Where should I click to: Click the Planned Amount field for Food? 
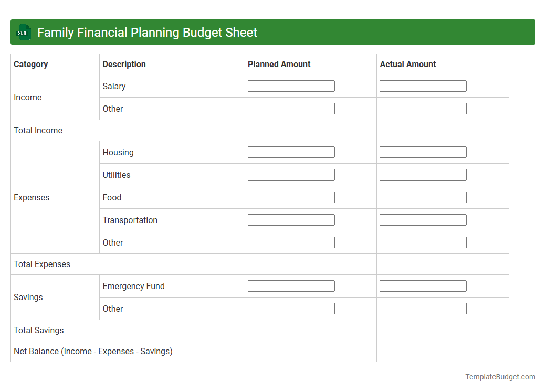click(291, 197)
